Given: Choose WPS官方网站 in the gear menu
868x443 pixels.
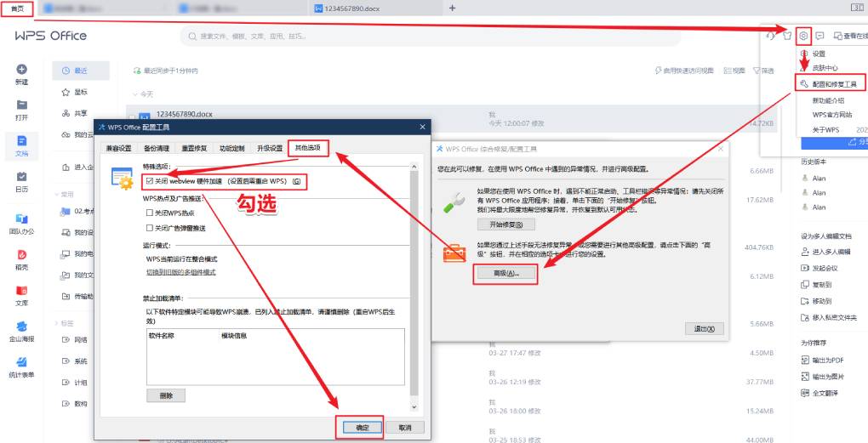Looking at the screenshot, I should coord(832,115).
